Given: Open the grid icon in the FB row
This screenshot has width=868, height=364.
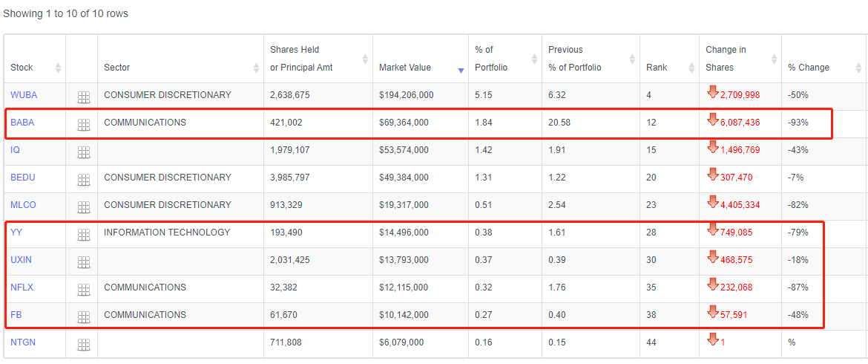Looking at the screenshot, I should [83, 317].
